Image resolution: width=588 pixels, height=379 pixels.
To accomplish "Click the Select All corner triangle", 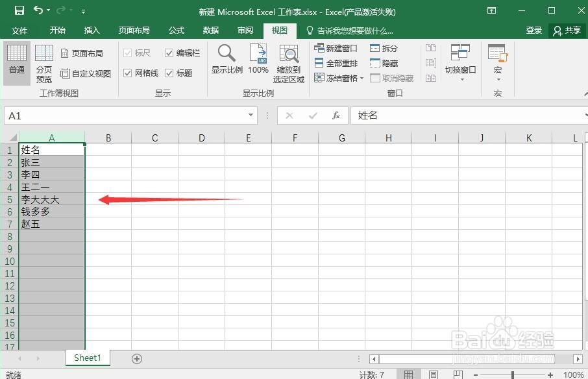I will tap(13, 138).
